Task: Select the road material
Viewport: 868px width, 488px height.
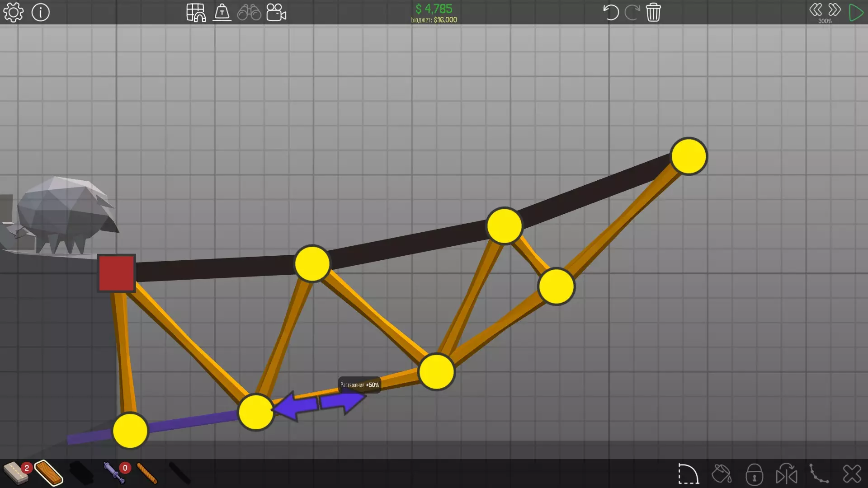Action: tap(16, 473)
